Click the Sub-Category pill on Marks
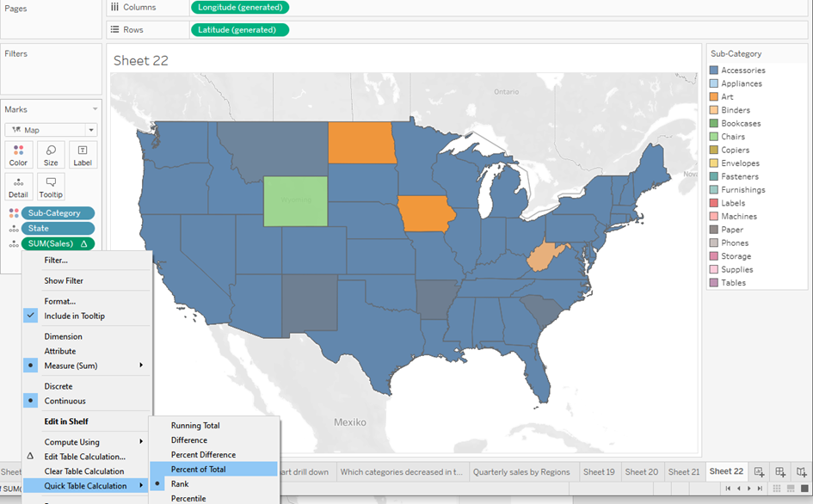Image resolution: width=813 pixels, height=504 pixels. tap(59, 213)
